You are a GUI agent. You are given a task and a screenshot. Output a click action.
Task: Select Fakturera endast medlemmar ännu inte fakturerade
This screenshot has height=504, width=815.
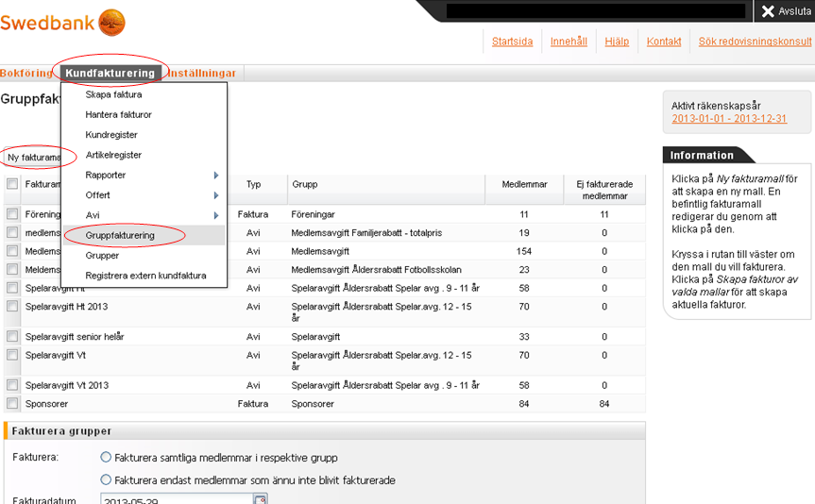click(106, 479)
